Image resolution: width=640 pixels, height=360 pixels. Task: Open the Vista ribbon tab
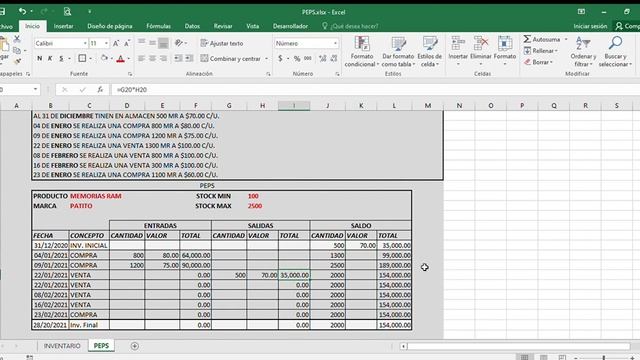(253, 26)
